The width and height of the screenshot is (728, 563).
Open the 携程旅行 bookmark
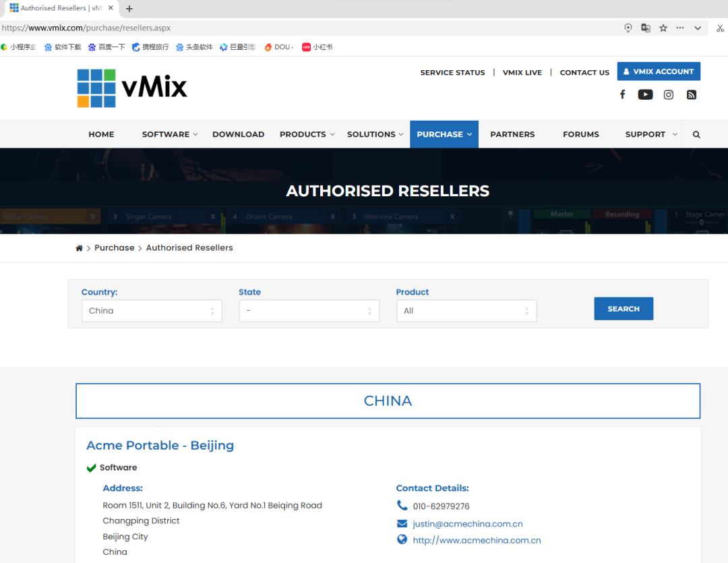(150, 47)
